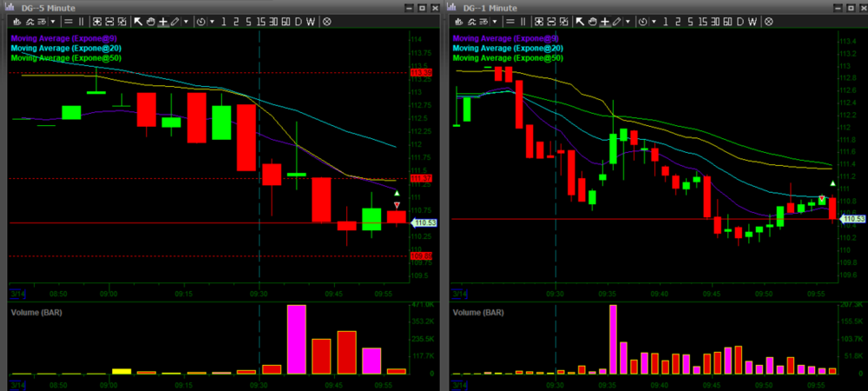Click the vertical lines icon in 5 Minute toolbar

click(x=82, y=21)
